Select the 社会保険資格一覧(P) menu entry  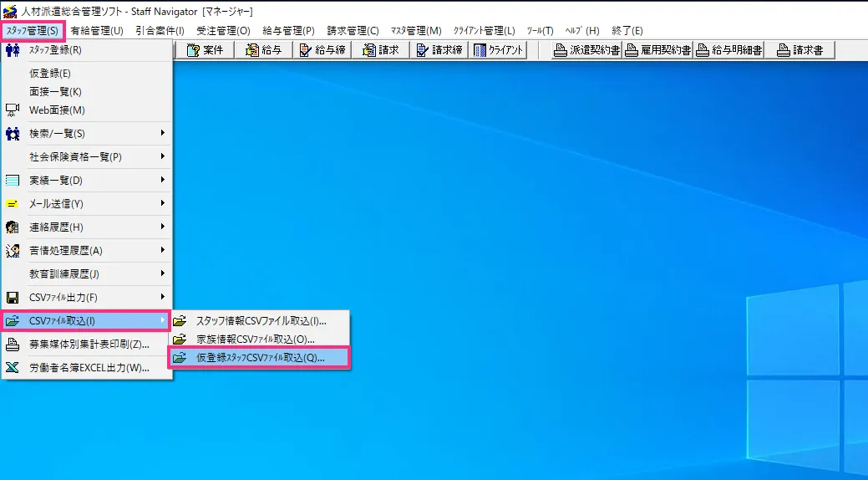click(88, 156)
